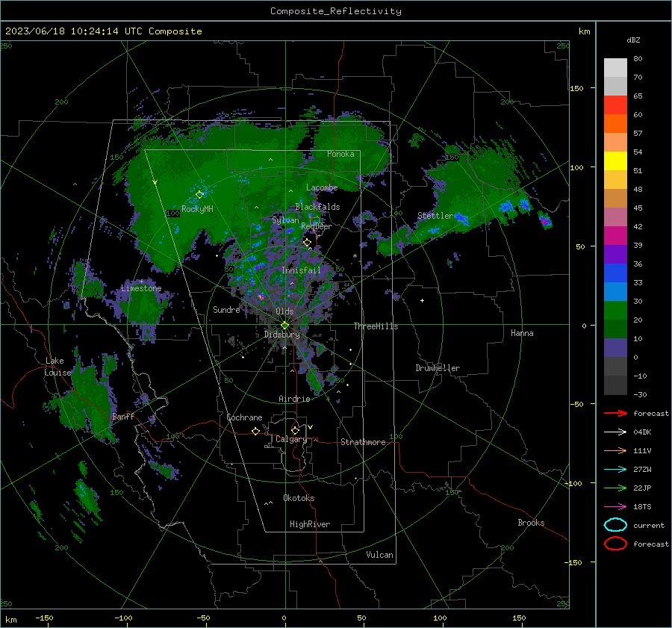The image size is (672, 628).
Task: Select the light grey 80 dBZ swatch
Action: (x=615, y=67)
